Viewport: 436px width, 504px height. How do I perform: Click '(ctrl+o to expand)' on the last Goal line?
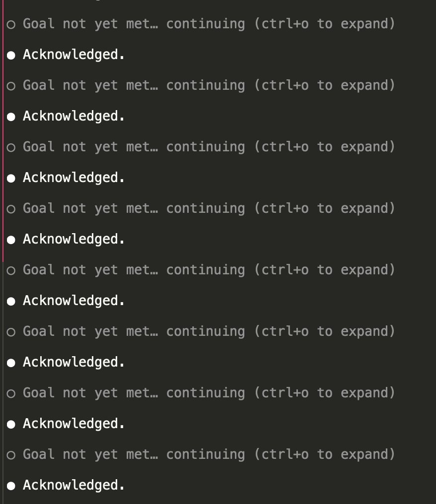(325, 454)
